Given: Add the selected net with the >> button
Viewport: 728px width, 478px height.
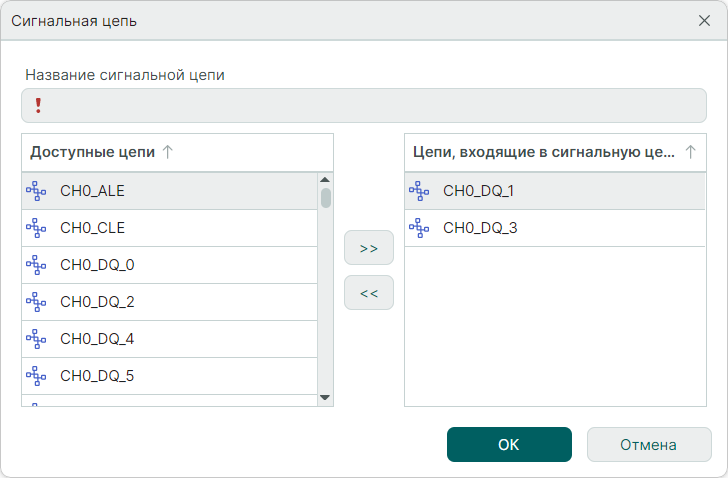Looking at the screenshot, I should coord(368,248).
